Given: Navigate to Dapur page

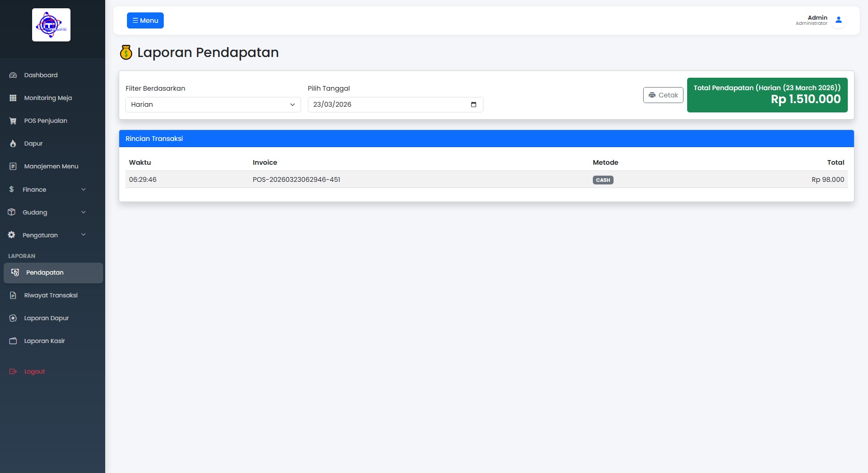Looking at the screenshot, I should click(x=33, y=144).
